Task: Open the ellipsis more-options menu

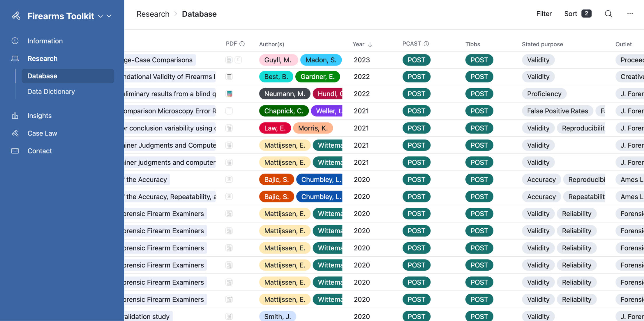Action: click(x=630, y=14)
